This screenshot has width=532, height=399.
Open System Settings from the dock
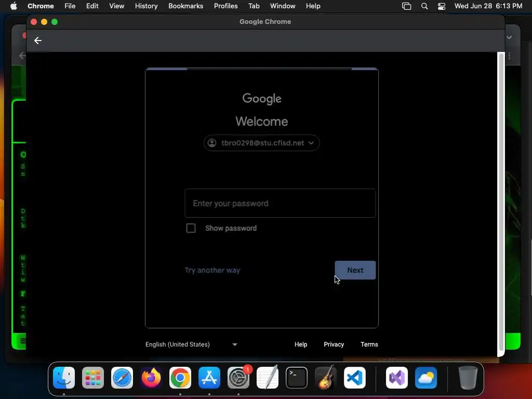click(x=238, y=378)
